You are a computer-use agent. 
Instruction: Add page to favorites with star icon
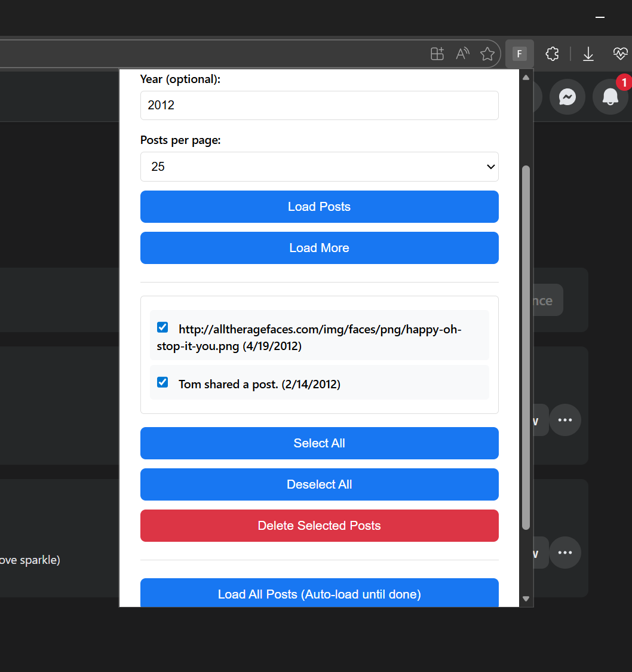pos(487,54)
